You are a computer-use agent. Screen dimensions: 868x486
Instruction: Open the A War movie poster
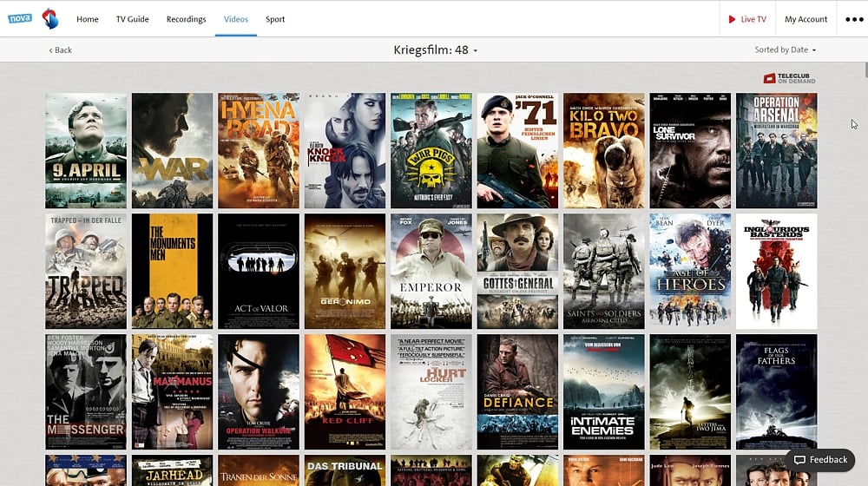click(172, 150)
